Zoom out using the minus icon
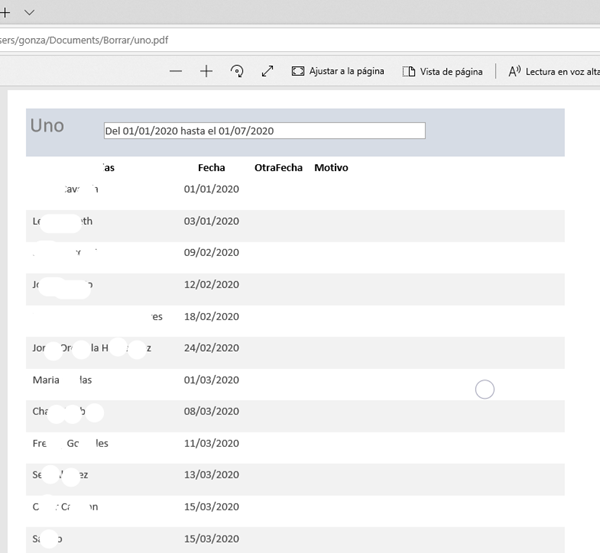This screenshot has height=553, width=600. tap(176, 72)
